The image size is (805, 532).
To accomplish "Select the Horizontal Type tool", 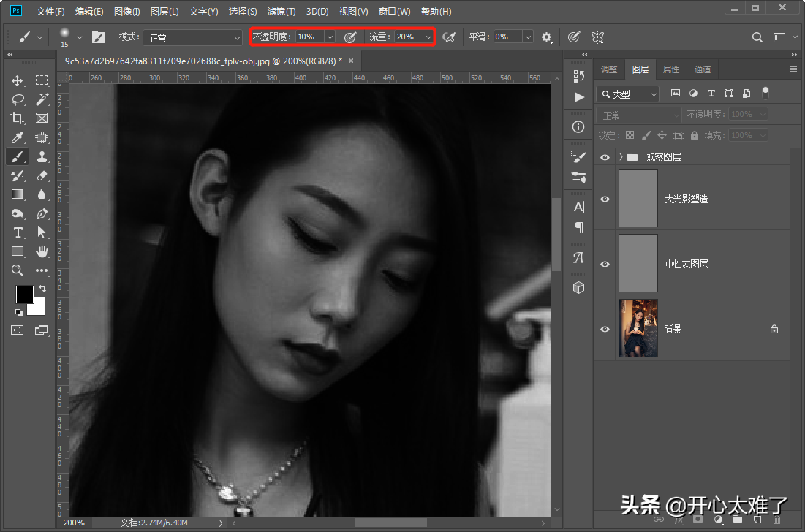I will (18, 232).
